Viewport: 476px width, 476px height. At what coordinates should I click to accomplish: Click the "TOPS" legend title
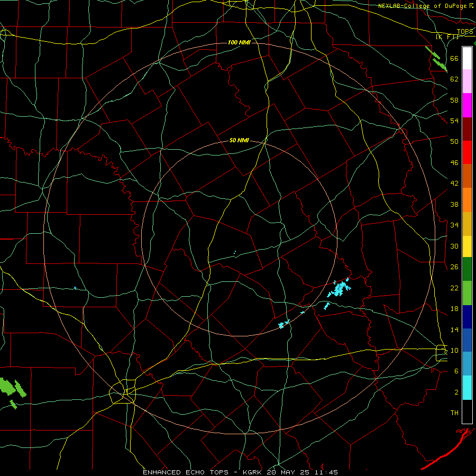pos(465,32)
